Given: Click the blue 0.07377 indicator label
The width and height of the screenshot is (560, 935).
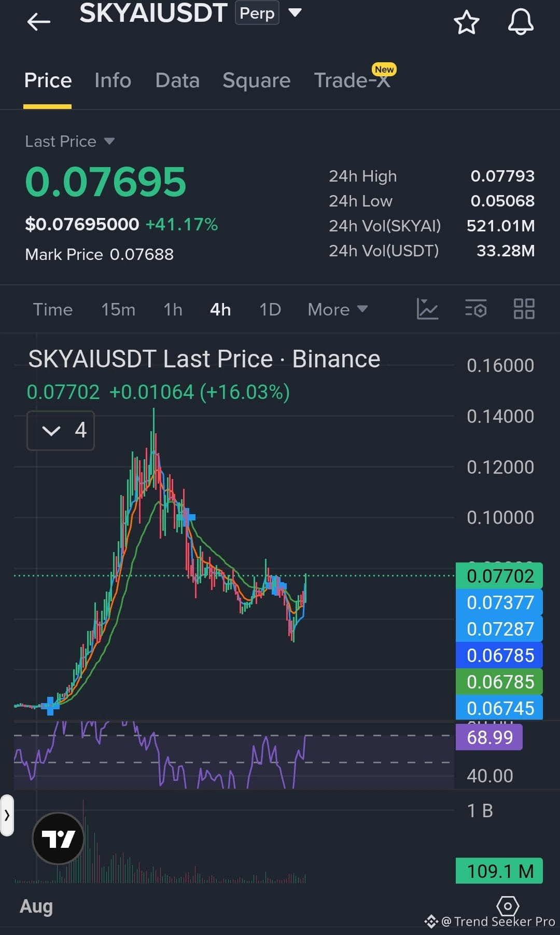Looking at the screenshot, I should (x=499, y=602).
